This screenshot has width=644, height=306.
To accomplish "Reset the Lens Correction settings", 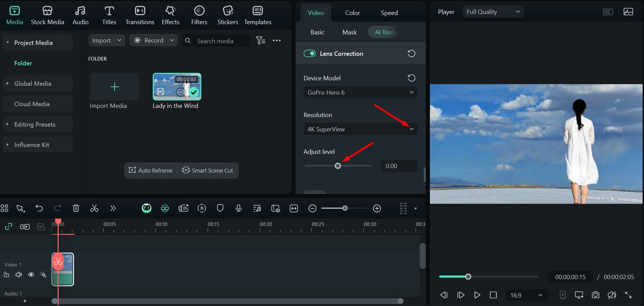I will pyautogui.click(x=411, y=53).
